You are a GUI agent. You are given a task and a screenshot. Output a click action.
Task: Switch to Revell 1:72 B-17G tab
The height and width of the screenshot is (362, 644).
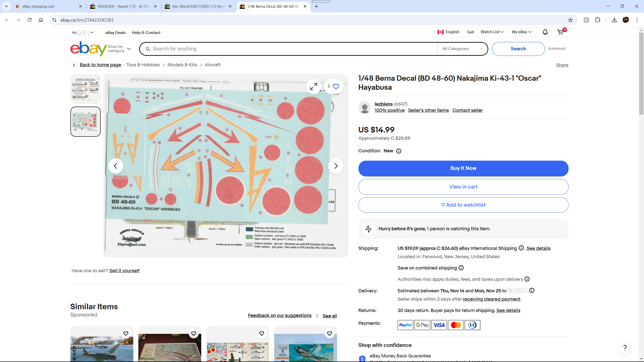point(123,6)
